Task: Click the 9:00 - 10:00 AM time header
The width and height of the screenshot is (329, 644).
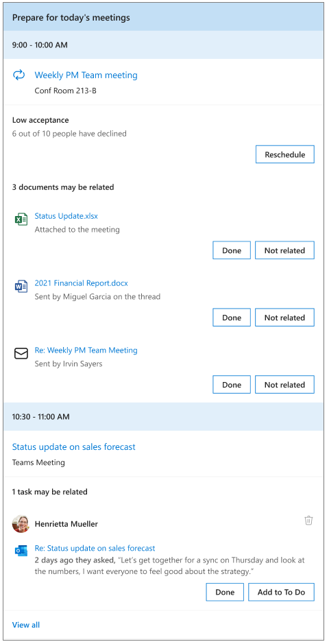Action: click(x=164, y=45)
